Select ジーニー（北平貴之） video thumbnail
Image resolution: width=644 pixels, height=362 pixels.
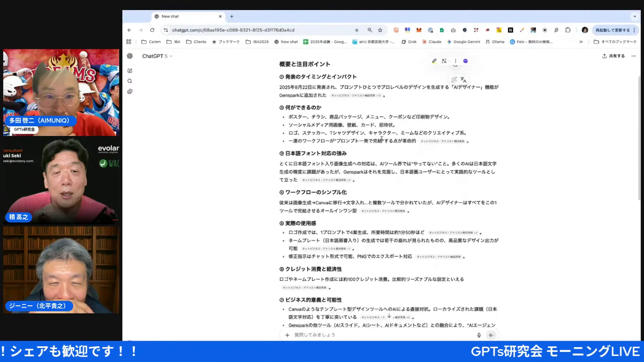(x=61, y=270)
